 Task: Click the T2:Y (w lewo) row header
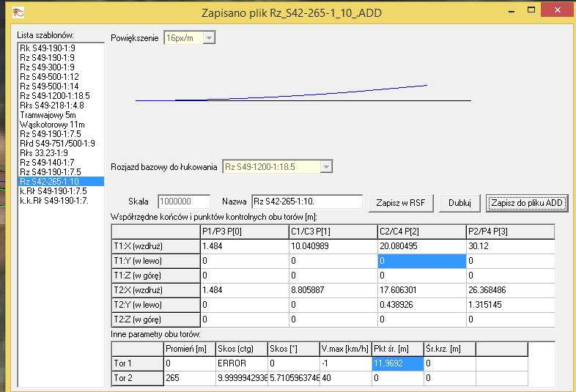(156, 305)
